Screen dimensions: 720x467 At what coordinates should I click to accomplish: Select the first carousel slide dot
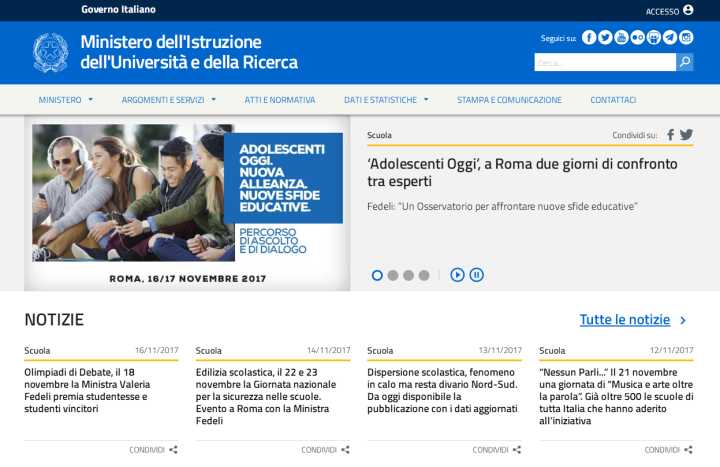click(377, 275)
